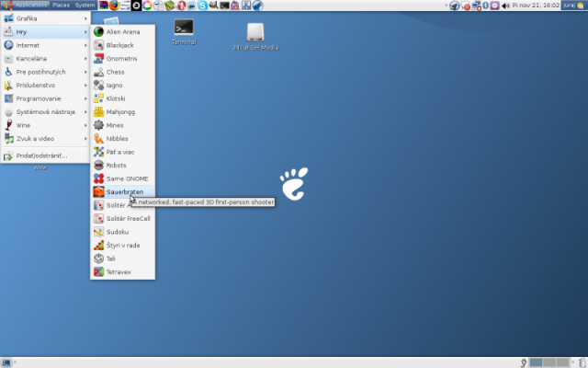Viewport: 588px width, 368px height.
Task: Open the Blackjack game
Action: click(122, 45)
